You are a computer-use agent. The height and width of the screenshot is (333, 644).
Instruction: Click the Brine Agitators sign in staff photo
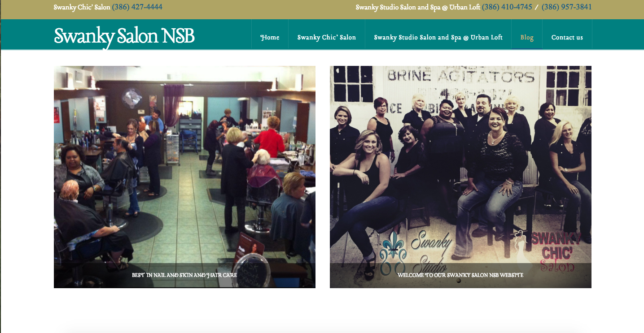click(461, 77)
